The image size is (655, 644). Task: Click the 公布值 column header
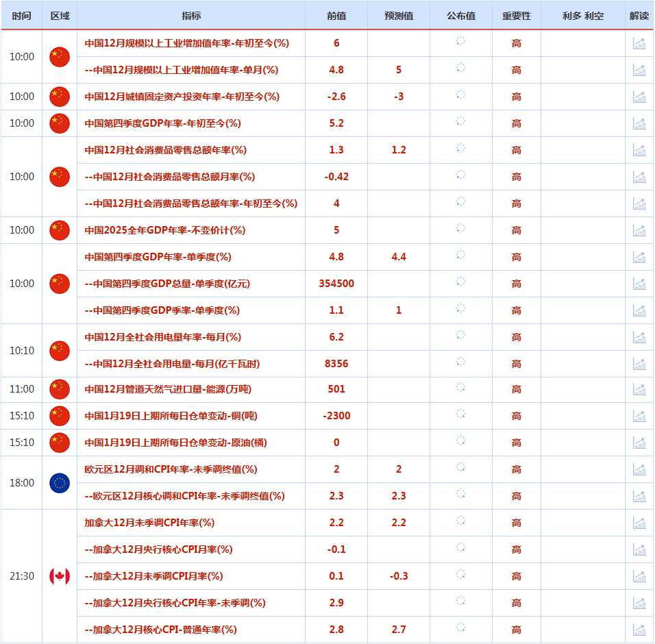pos(461,16)
